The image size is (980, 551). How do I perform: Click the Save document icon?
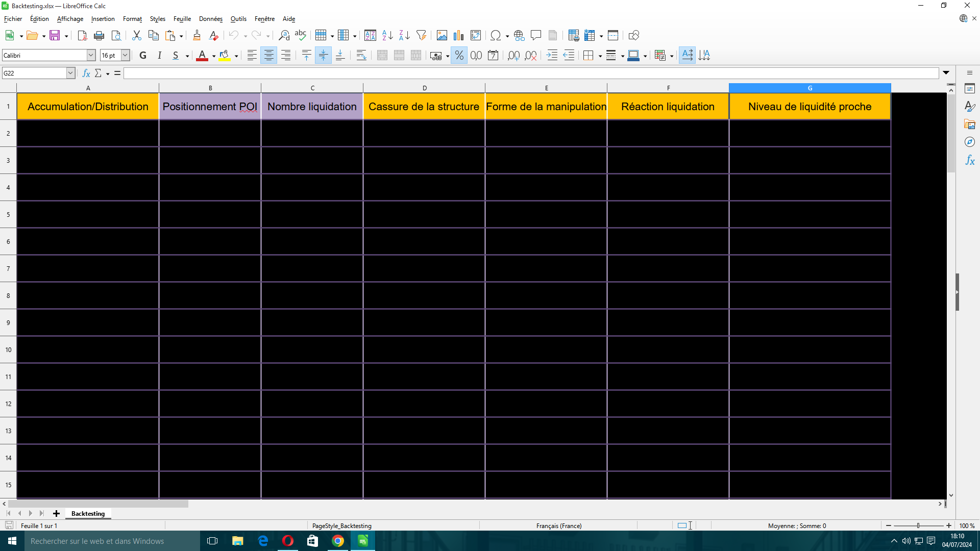(x=55, y=35)
